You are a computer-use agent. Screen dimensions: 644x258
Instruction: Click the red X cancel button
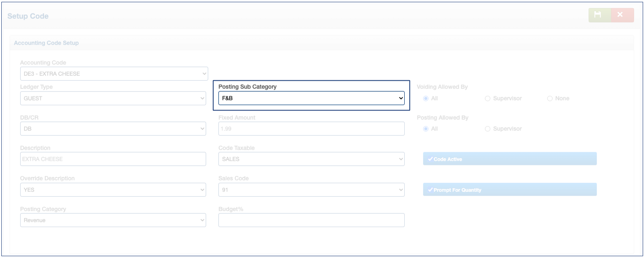coord(622,15)
